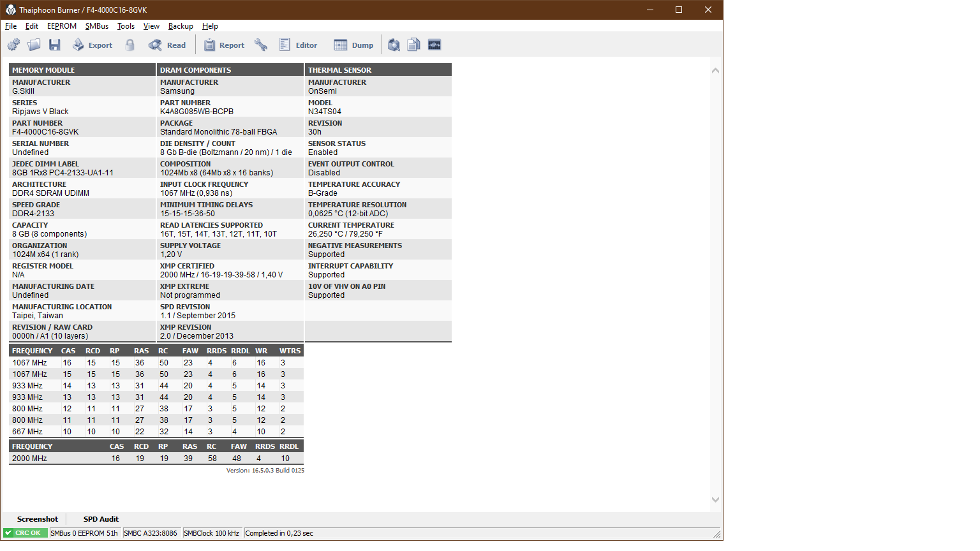Click the current temperature 26,250 °C value
The image size is (980, 551).
coord(345,234)
